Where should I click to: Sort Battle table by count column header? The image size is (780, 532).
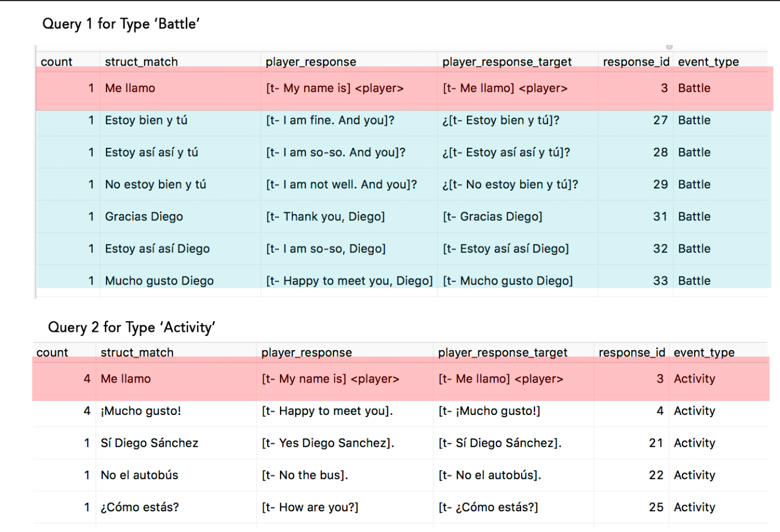pyautogui.click(x=56, y=62)
